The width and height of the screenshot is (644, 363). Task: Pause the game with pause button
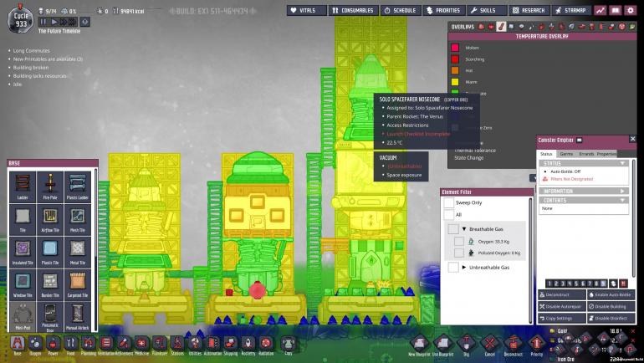(43, 22)
